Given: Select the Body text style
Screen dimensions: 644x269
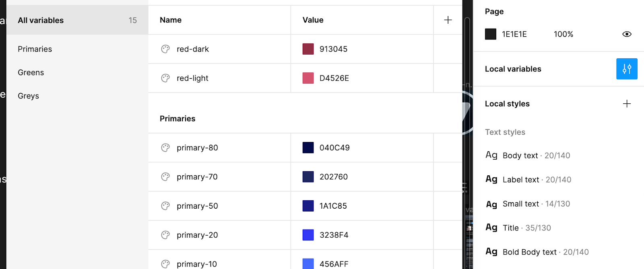Looking at the screenshot, I should coord(520,156).
